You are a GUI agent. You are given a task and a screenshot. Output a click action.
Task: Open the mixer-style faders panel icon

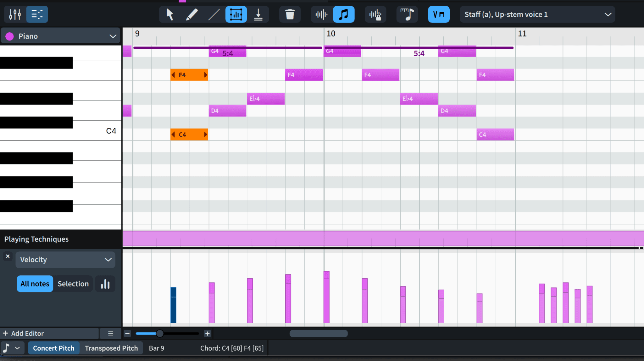point(14,14)
